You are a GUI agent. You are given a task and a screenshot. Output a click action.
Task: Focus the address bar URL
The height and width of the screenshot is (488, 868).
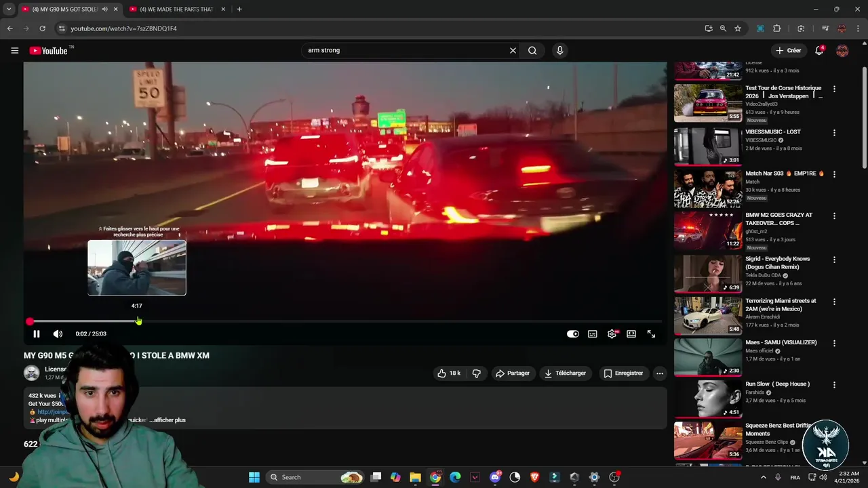point(124,28)
